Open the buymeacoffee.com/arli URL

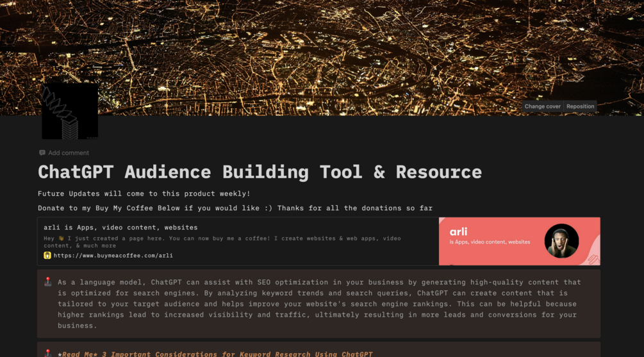coord(113,256)
